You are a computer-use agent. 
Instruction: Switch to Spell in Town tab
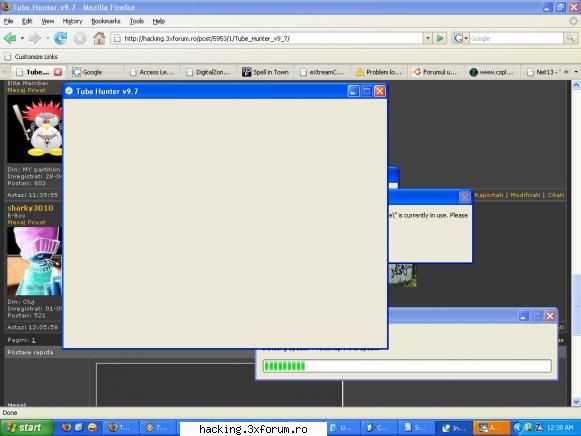coord(265,72)
